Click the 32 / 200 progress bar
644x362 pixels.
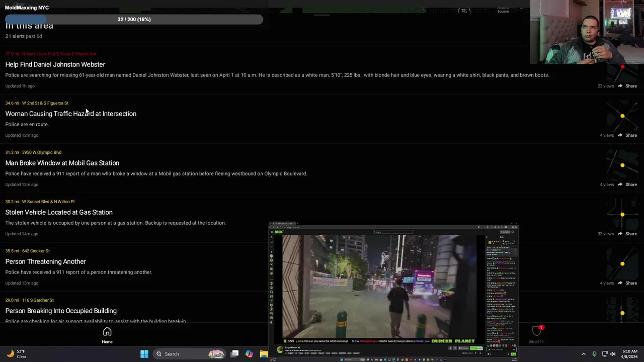coord(134,19)
